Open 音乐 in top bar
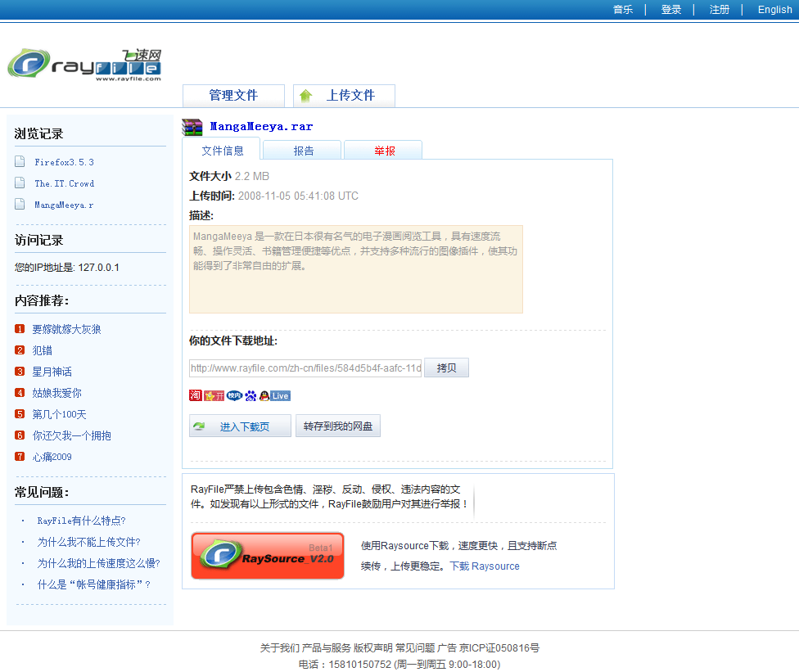Screen dimensions: 799x672 coord(623,10)
